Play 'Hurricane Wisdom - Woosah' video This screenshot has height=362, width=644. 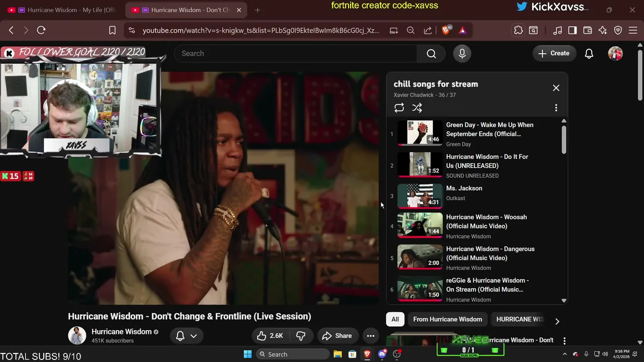tap(474, 226)
